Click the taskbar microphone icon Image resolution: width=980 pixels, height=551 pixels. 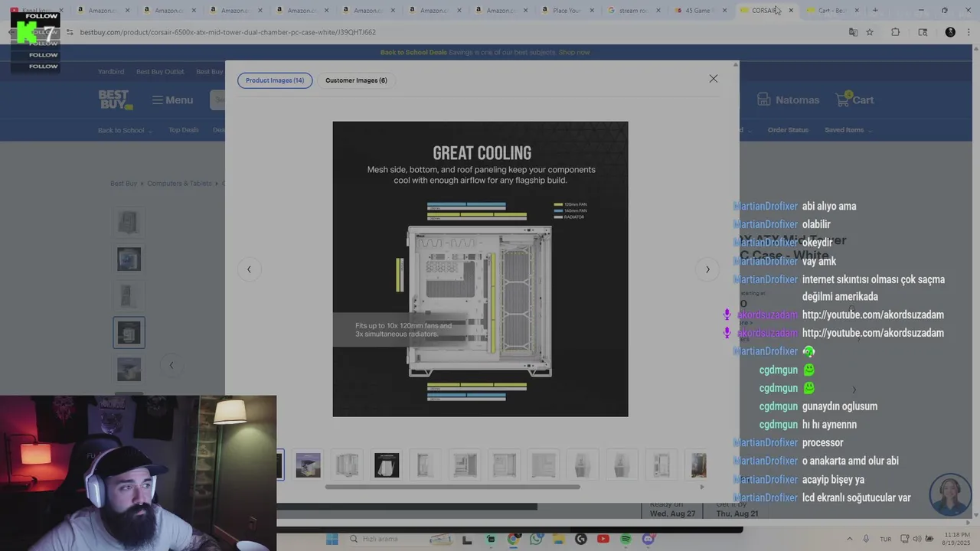pyautogui.click(x=866, y=539)
